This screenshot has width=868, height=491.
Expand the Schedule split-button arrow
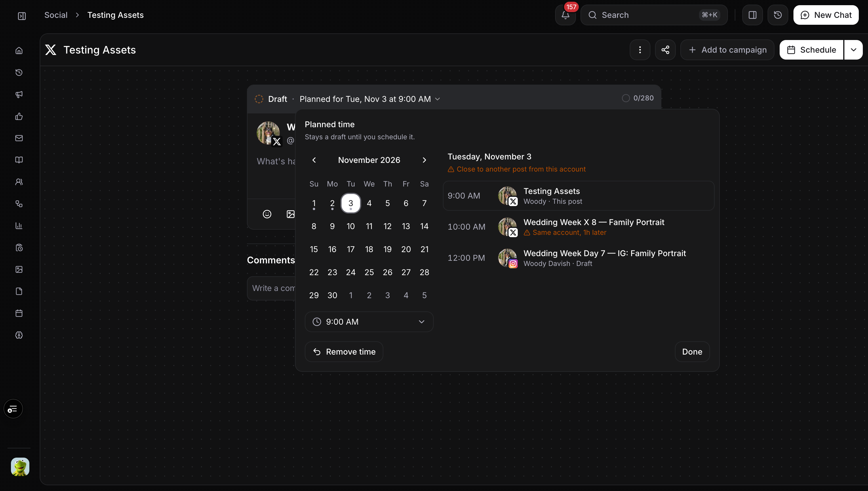(853, 50)
